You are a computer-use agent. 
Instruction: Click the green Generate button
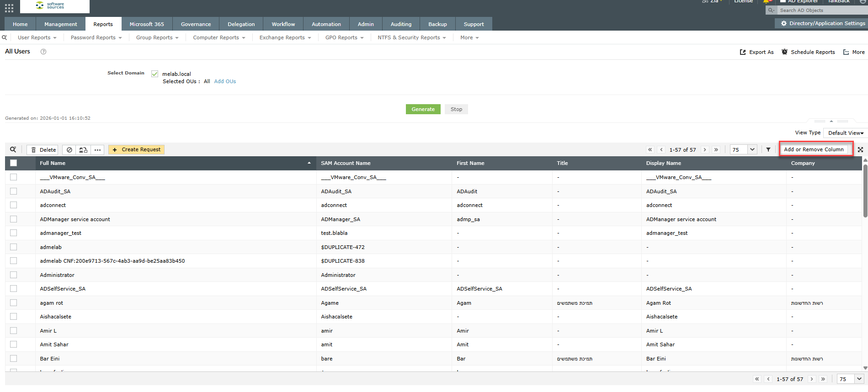point(423,109)
